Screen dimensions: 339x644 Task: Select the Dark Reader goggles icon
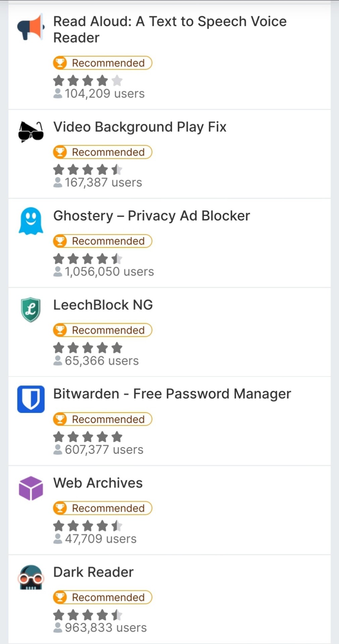31,577
